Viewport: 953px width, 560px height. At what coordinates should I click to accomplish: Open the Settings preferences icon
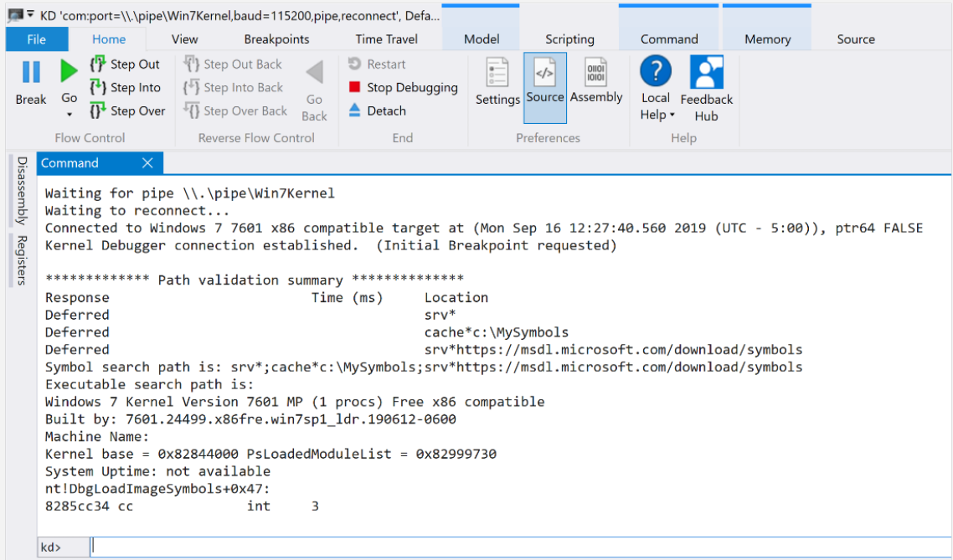pos(497,74)
